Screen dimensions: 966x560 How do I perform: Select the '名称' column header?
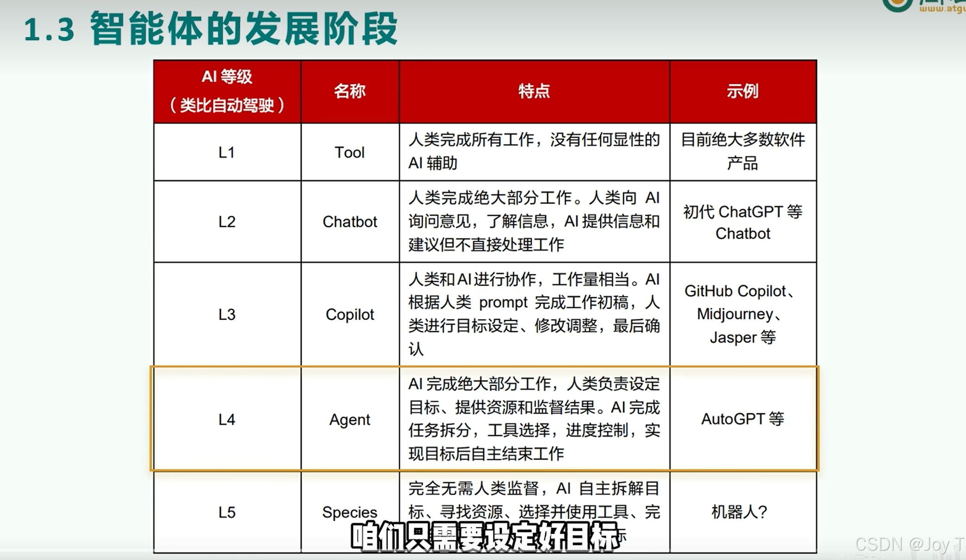click(x=350, y=91)
